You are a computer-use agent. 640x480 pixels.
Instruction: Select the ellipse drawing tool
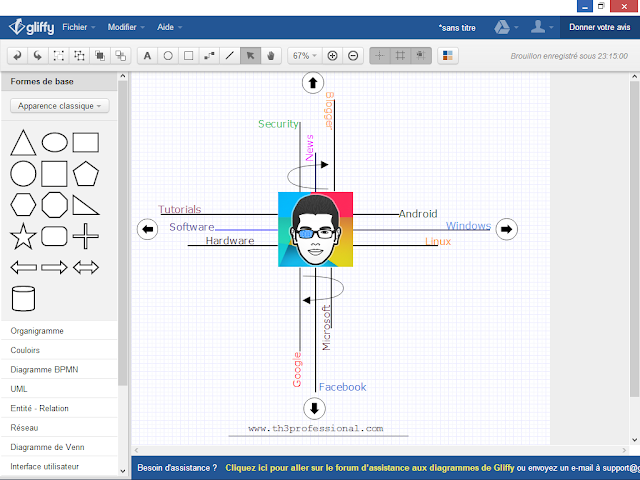168,56
